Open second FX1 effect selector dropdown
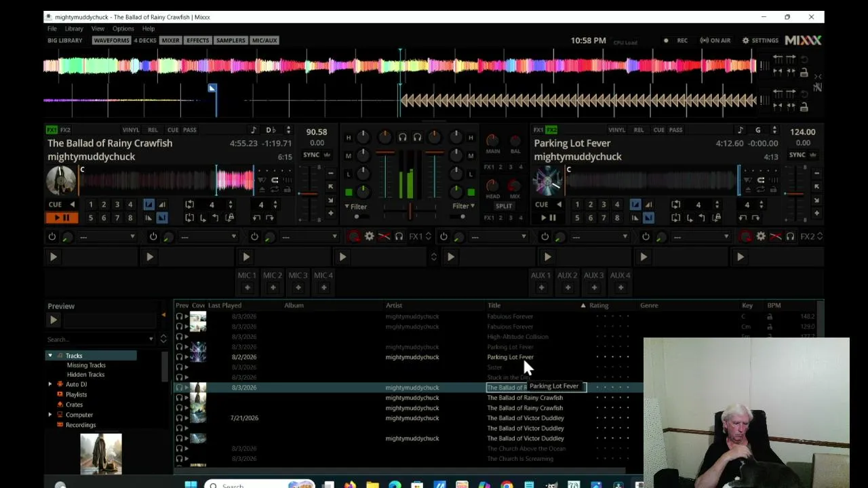Screen dimensions: 868x488 coord(209,237)
